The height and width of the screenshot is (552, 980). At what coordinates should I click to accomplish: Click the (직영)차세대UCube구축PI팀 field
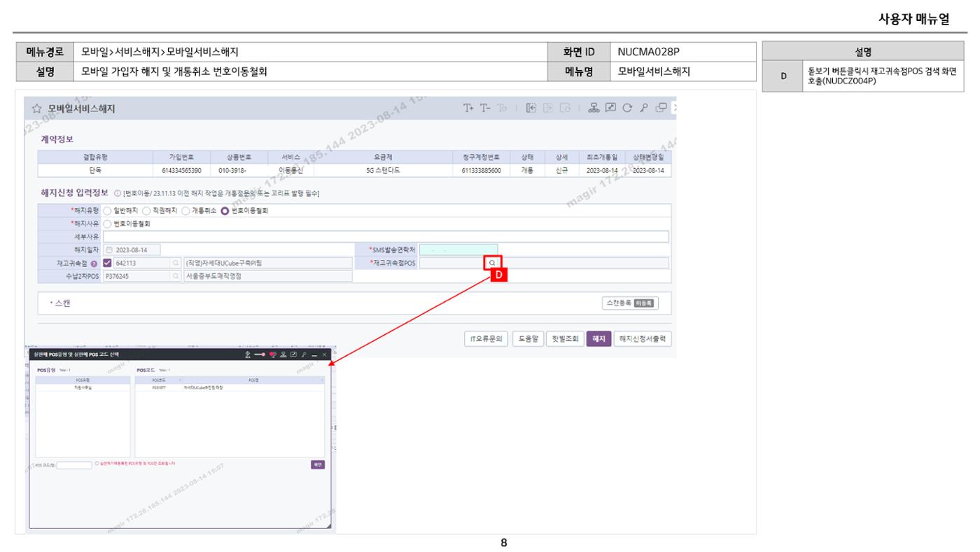pyautogui.click(x=267, y=263)
